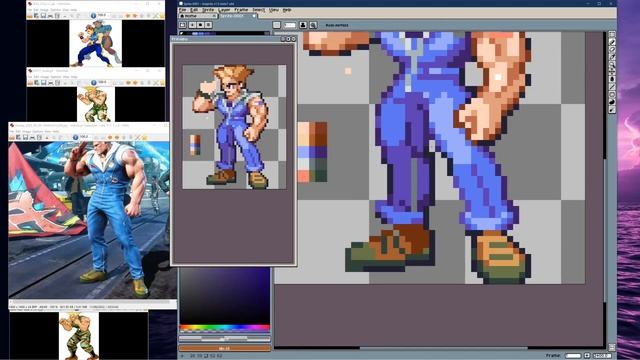The image size is (640, 360).
Task: Click the center button in Preview window title
Action: pyautogui.click(x=283, y=39)
